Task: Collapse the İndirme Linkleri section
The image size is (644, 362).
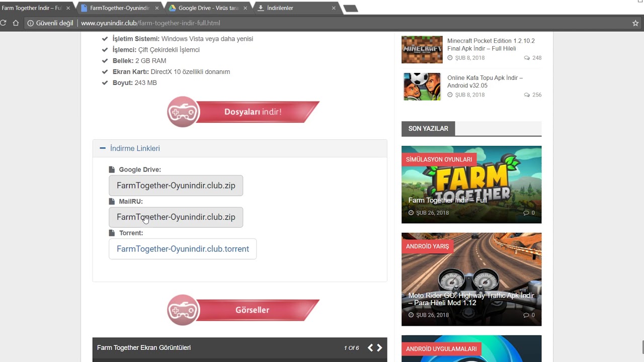Action: pyautogui.click(x=134, y=148)
